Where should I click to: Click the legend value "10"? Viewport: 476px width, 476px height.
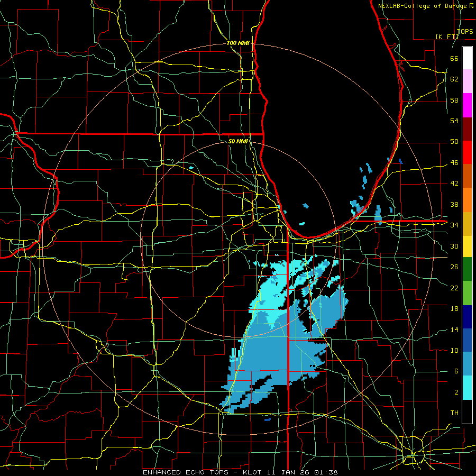tap(454, 351)
